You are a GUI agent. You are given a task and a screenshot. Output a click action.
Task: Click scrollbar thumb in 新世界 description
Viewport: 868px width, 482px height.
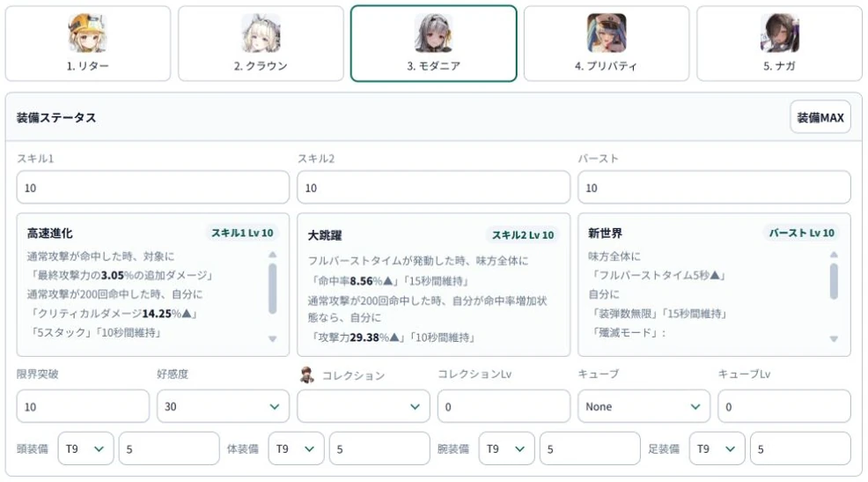coord(834,281)
